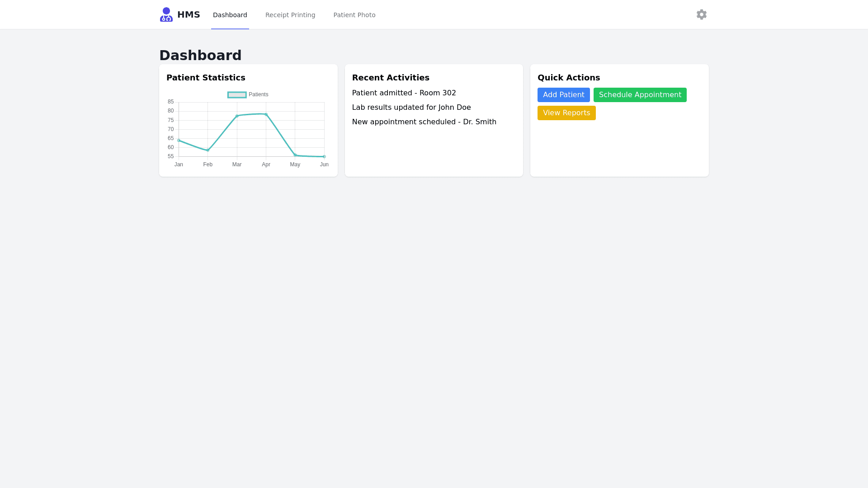The width and height of the screenshot is (868, 488).
Task: Click 'Lab results updated for John Doe'
Action: [411, 108]
